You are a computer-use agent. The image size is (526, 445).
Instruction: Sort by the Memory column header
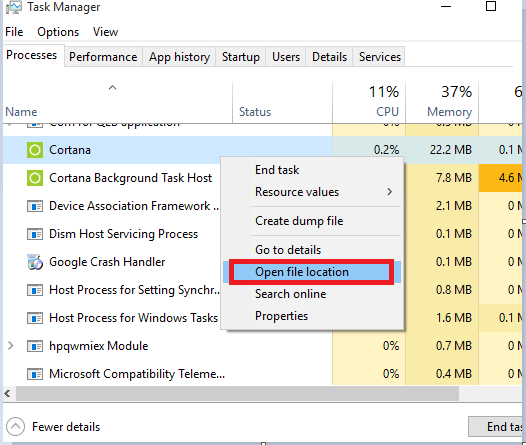(442, 103)
